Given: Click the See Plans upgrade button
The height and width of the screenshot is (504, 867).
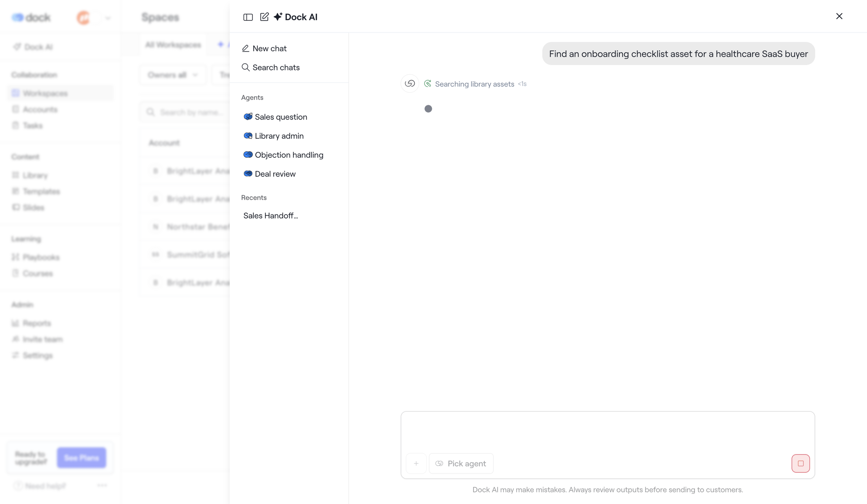Looking at the screenshot, I should pos(82,458).
